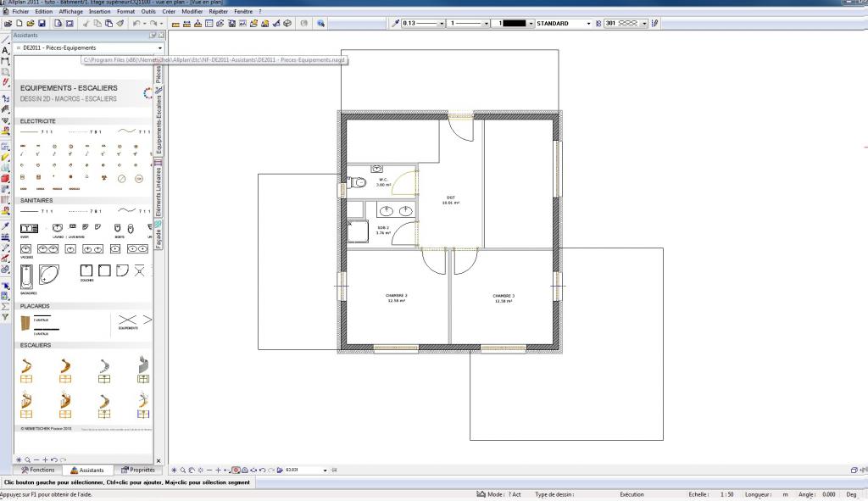The image size is (868, 501).
Task: Select the grey staircase at end of Escaliers row
Action: click(x=143, y=364)
